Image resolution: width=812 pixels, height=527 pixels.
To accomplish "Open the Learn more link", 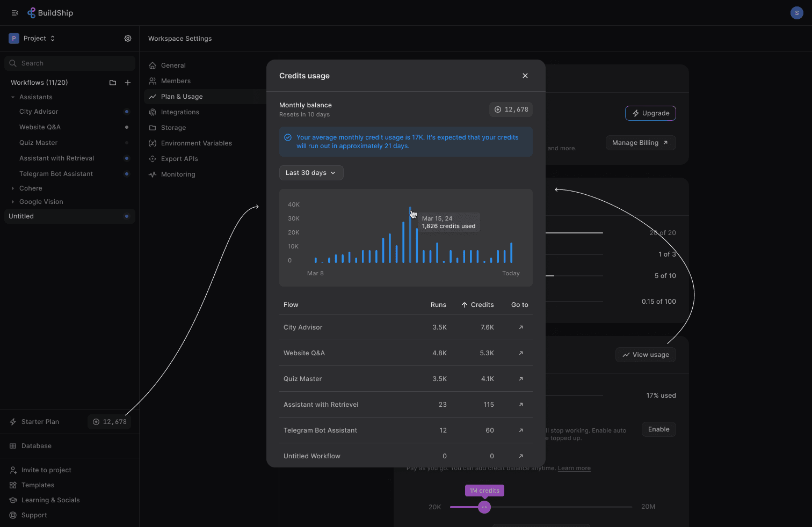I will tap(574, 469).
